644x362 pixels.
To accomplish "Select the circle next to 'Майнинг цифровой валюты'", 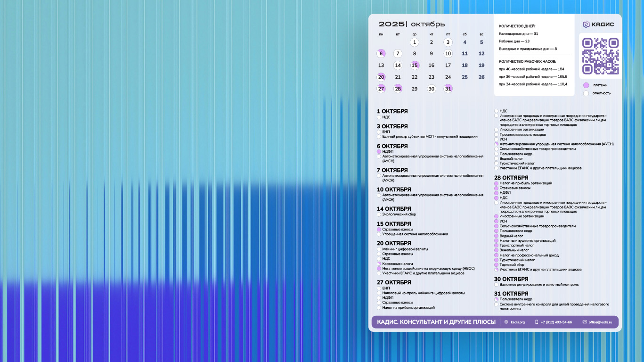I will coord(379,249).
